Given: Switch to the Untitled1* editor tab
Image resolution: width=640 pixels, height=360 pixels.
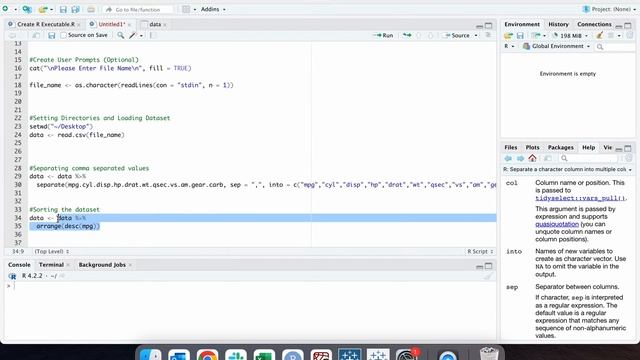Looking at the screenshot, I should 111,24.
